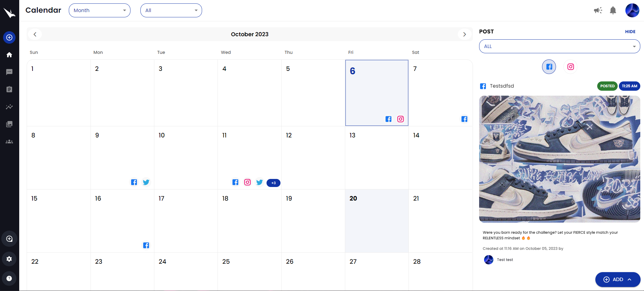Screen dimensions: 644x291
Task: Open the All filter dropdown beside Month
Action: 171,11
